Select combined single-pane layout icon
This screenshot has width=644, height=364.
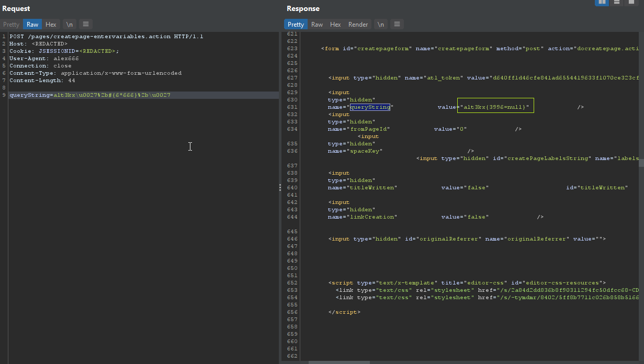coord(631,2)
